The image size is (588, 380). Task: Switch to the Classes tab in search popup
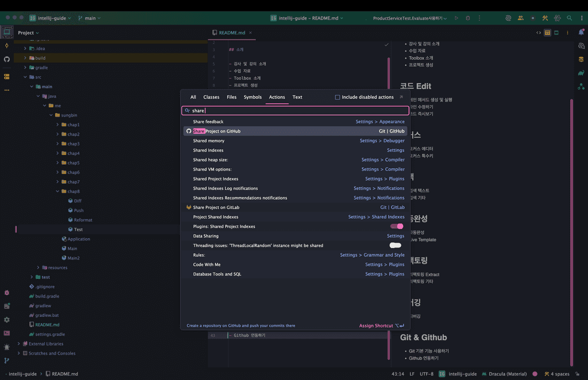click(211, 97)
